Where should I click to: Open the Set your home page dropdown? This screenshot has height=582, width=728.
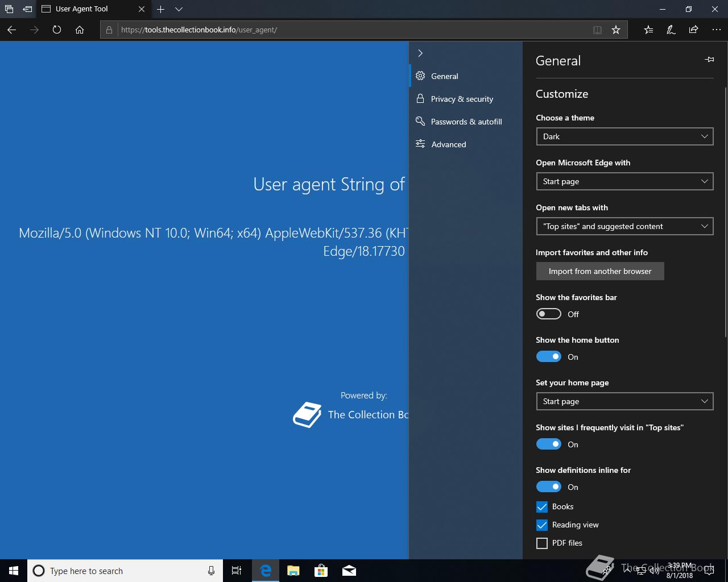click(624, 401)
